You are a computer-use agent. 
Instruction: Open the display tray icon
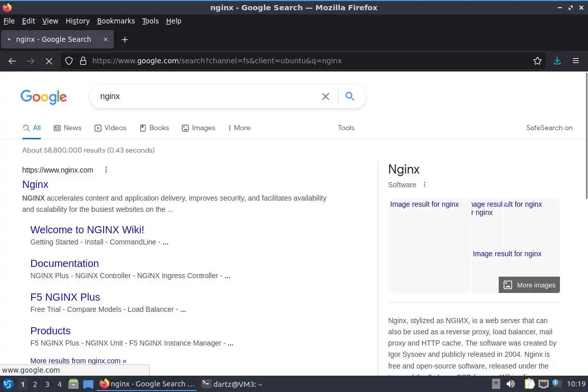tap(544, 384)
